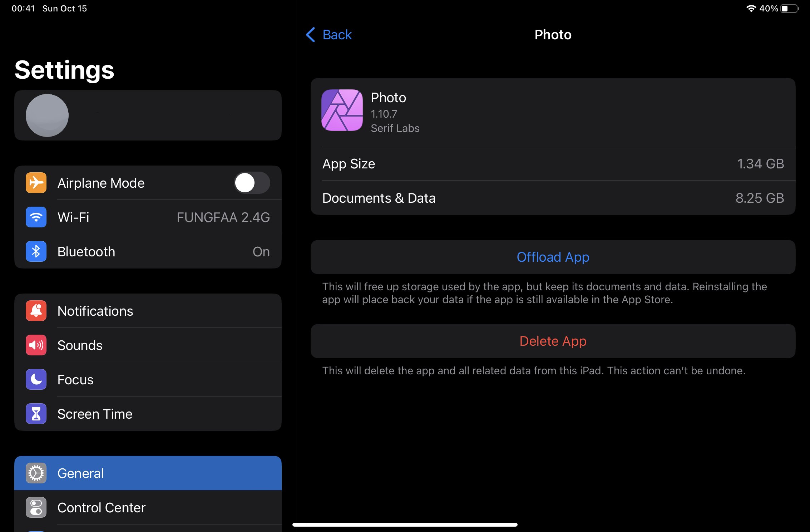Tap the Airplane Mode orange icon
810x532 pixels.
point(36,183)
